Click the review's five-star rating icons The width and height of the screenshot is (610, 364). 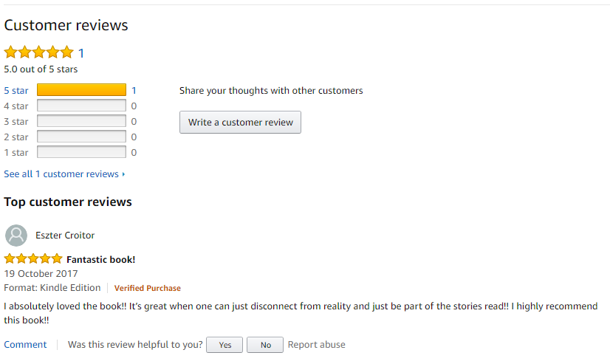[x=33, y=259]
